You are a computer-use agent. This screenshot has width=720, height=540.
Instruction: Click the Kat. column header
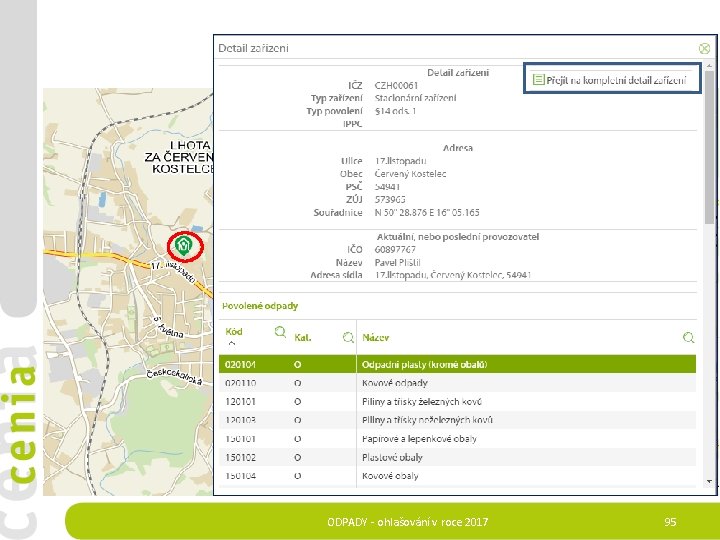point(303,338)
